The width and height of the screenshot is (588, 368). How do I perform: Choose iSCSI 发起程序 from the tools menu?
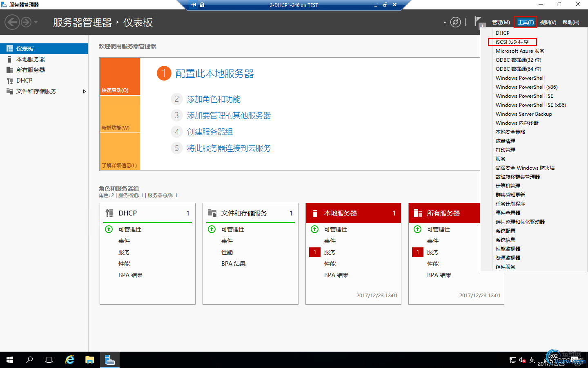[x=512, y=42]
